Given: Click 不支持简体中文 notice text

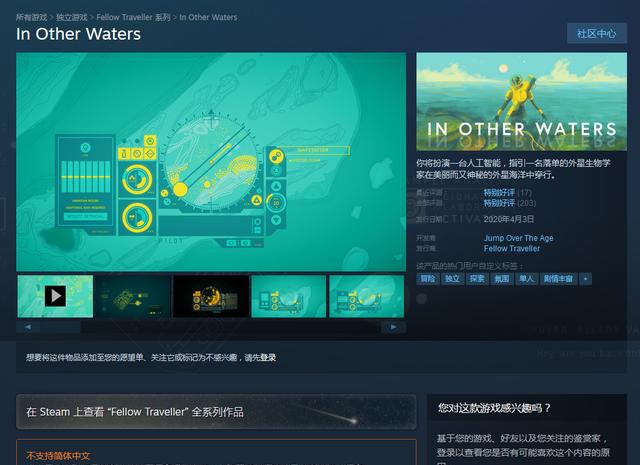Looking at the screenshot, I should click(58, 456).
